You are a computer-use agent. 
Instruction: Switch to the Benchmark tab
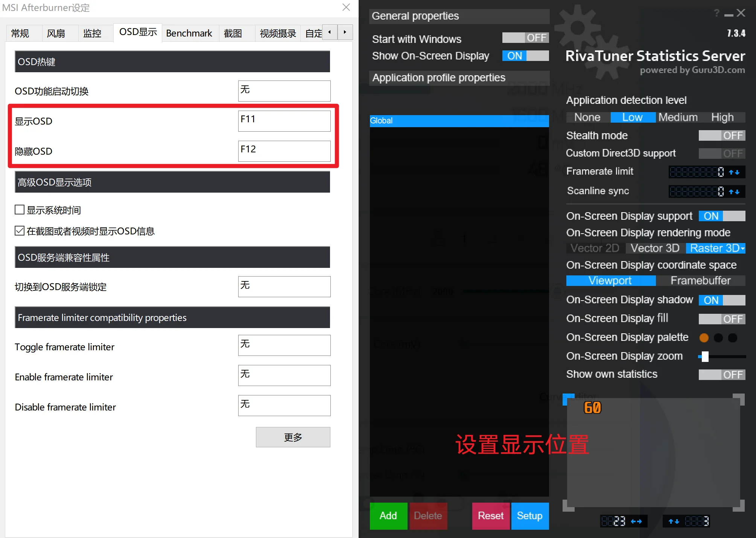click(189, 33)
